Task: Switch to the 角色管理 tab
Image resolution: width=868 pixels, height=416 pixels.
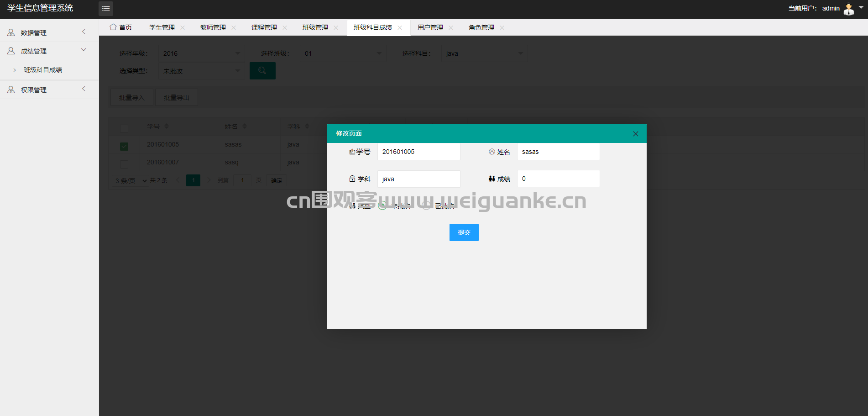Action: click(x=481, y=27)
